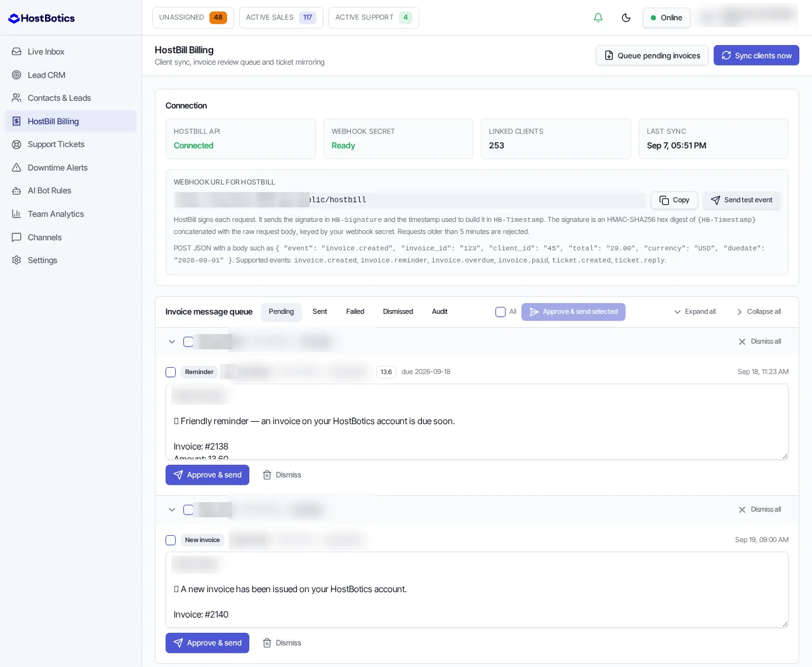The height and width of the screenshot is (667, 812).
Task: Copy the webhook URL
Action: tap(674, 200)
